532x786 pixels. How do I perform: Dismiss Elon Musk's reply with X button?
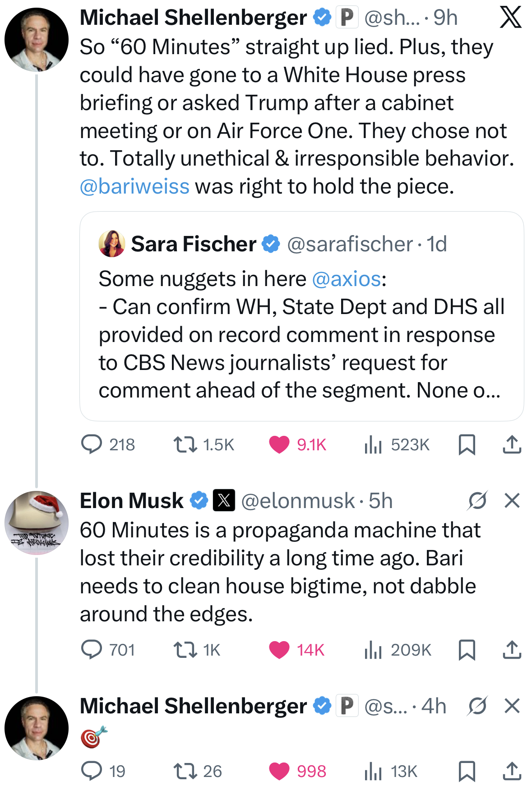512,500
